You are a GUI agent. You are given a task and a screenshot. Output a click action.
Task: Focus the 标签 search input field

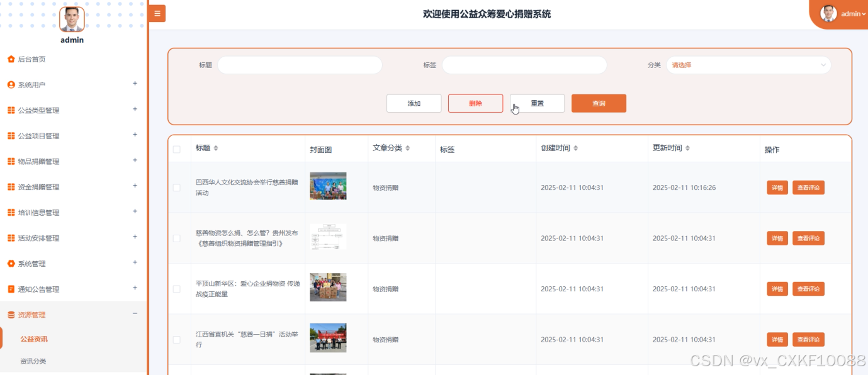pos(524,65)
